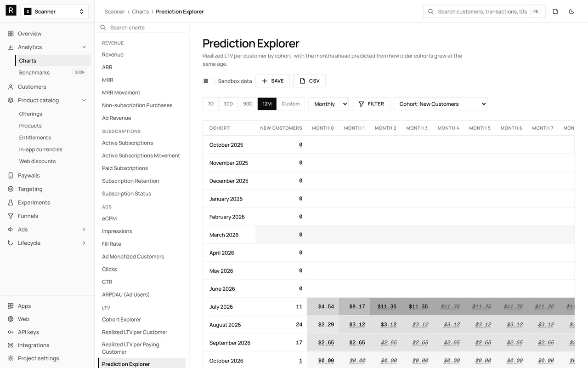Select the 12M time range
The height and width of the screenshot is (368, 588).
click(267, 104)
